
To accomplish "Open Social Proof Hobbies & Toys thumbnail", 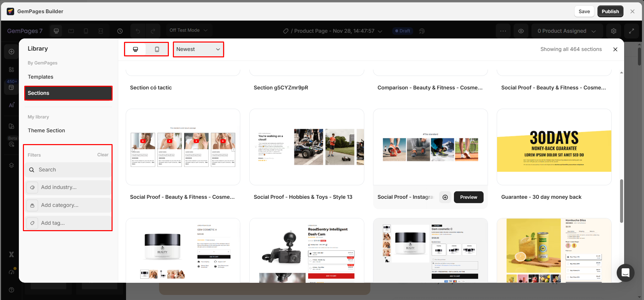I will (x=307, y=147).
